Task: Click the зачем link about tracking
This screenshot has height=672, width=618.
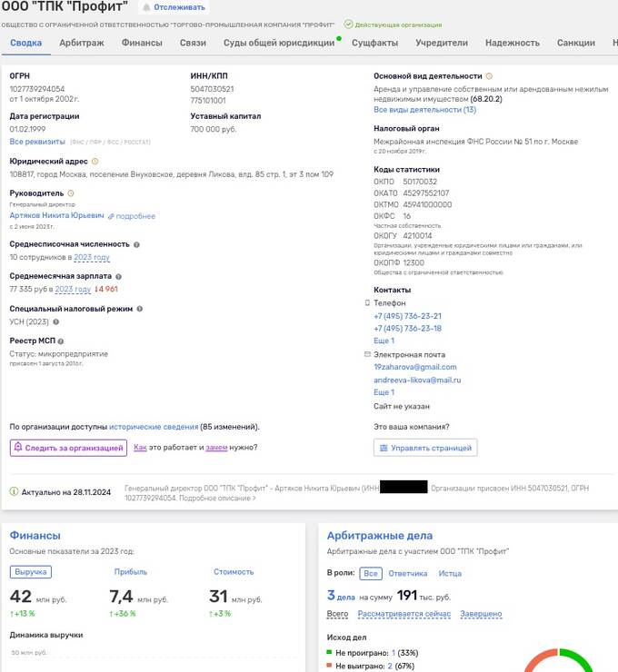Action: tap(216, 448)
